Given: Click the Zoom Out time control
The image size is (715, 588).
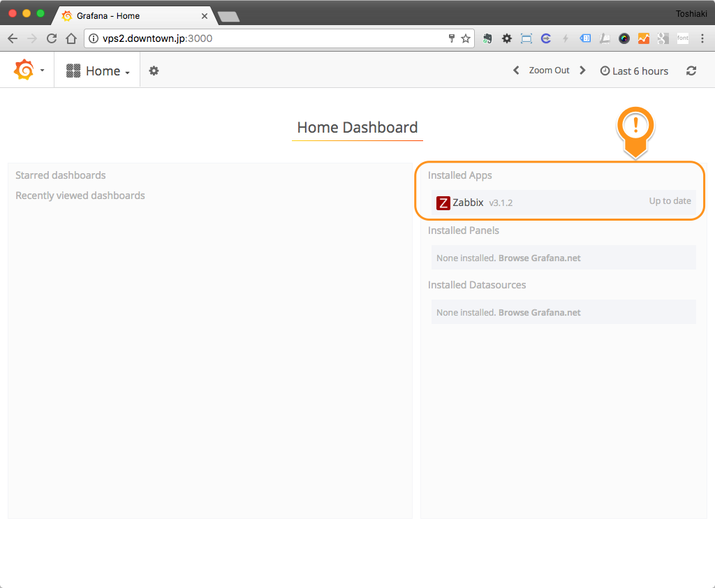Looking at the screenshot, I should point(549,71).
